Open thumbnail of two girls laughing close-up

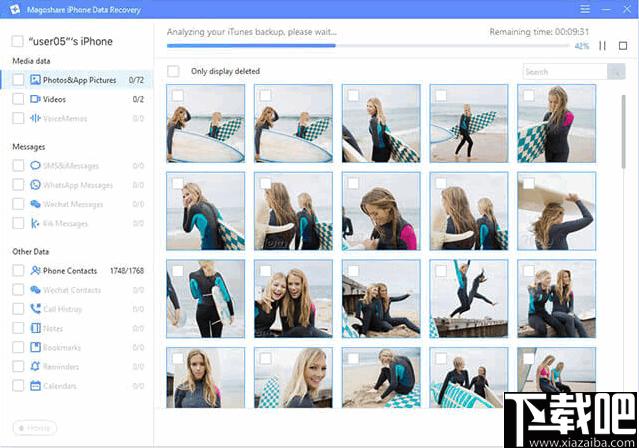coord(293,299)
